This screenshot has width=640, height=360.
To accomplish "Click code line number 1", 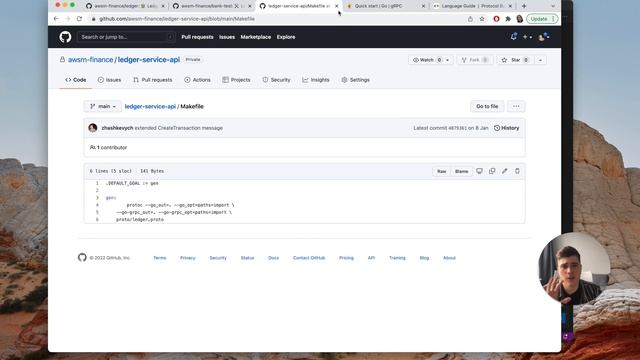I will coord(97,183).
